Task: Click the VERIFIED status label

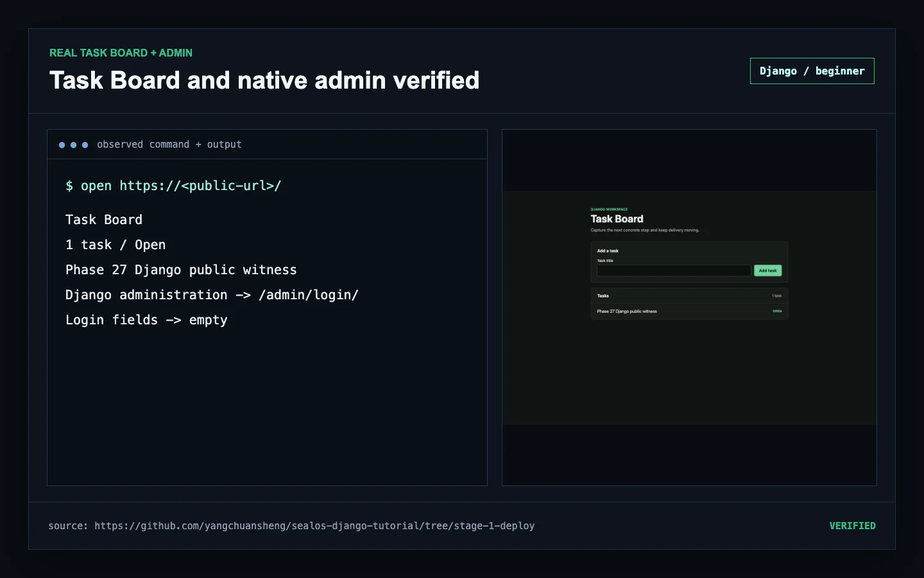Action: (x=852, y=525)
